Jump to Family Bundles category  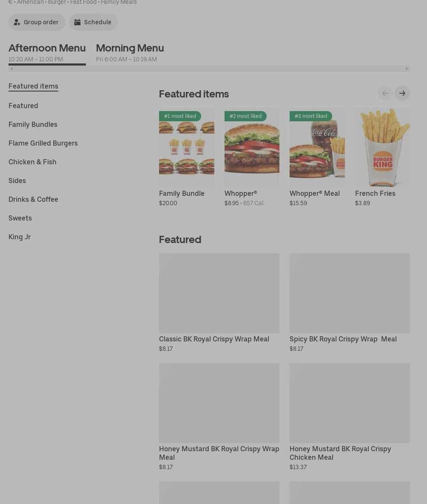(x=33, y=124)
